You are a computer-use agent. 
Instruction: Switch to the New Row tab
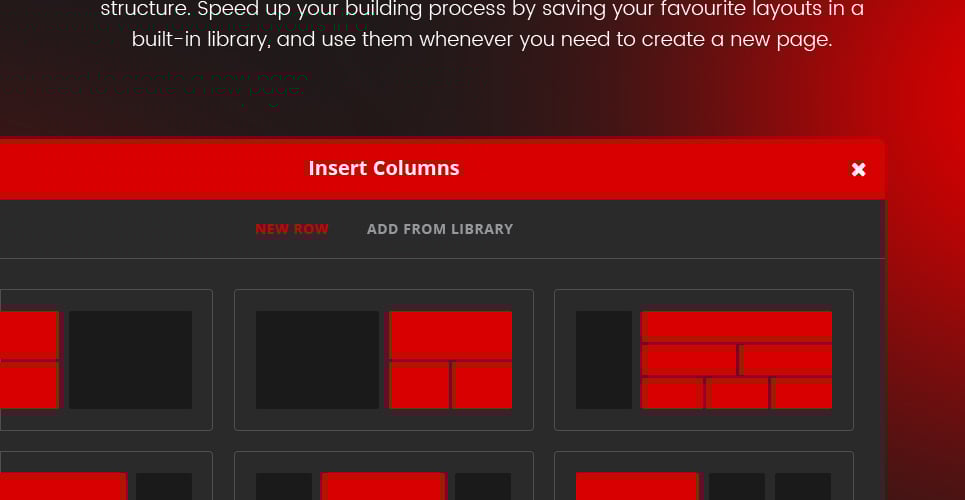pyautogui.click(x=292, y=229)
